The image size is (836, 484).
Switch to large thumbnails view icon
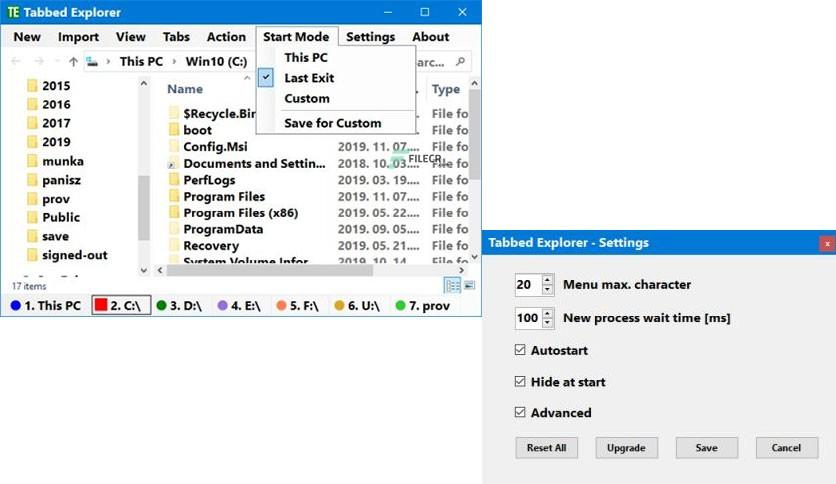click(469, 286)
